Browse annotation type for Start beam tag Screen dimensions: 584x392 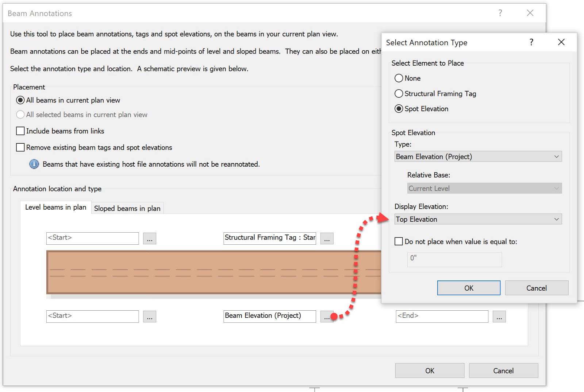pos(150,238)
